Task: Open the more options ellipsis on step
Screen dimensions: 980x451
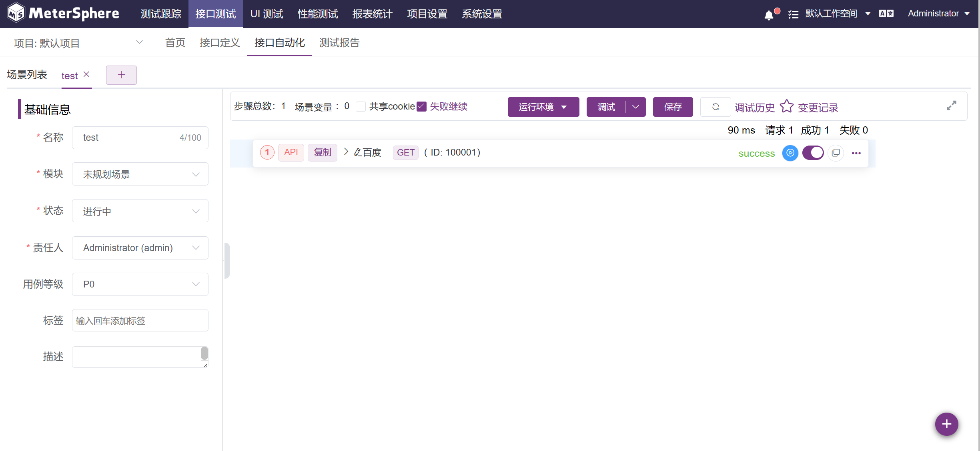Action: pyautogui.click(x=856, y=153)
